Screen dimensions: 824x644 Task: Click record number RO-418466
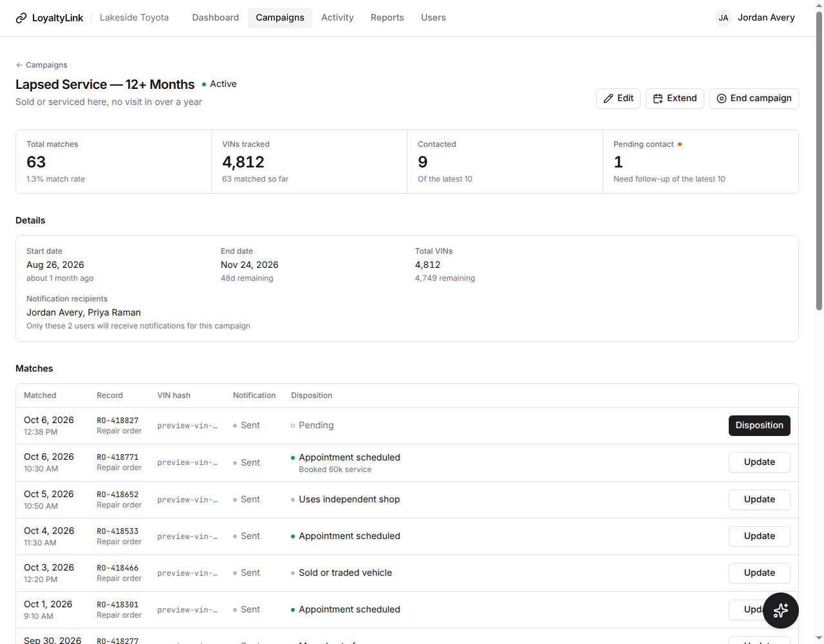(x=118, y=568)
